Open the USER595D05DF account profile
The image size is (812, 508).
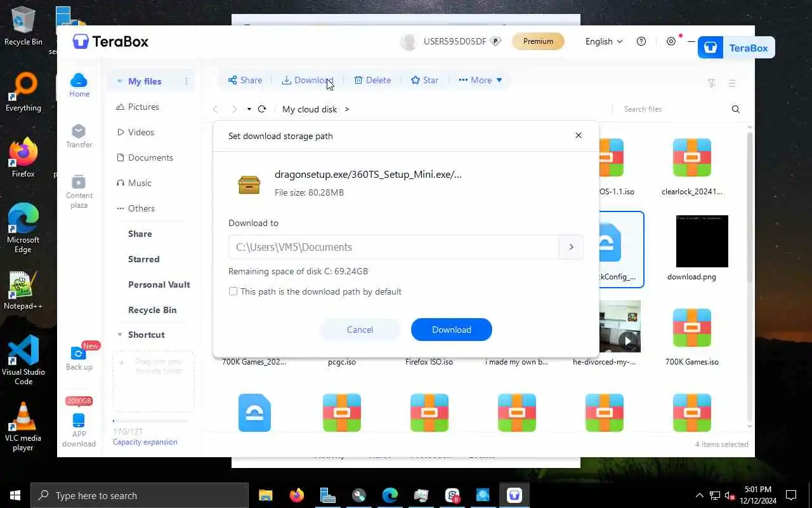(x=450, y=41)
